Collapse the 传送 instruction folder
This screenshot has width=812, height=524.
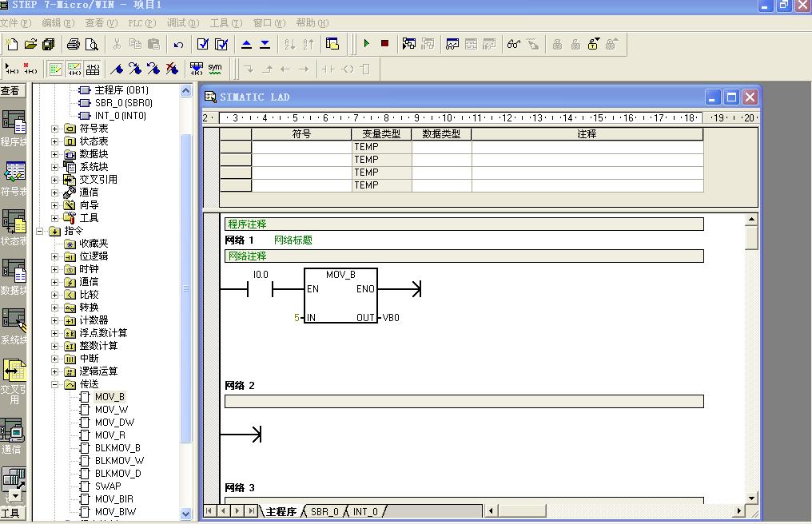[55, 384]
